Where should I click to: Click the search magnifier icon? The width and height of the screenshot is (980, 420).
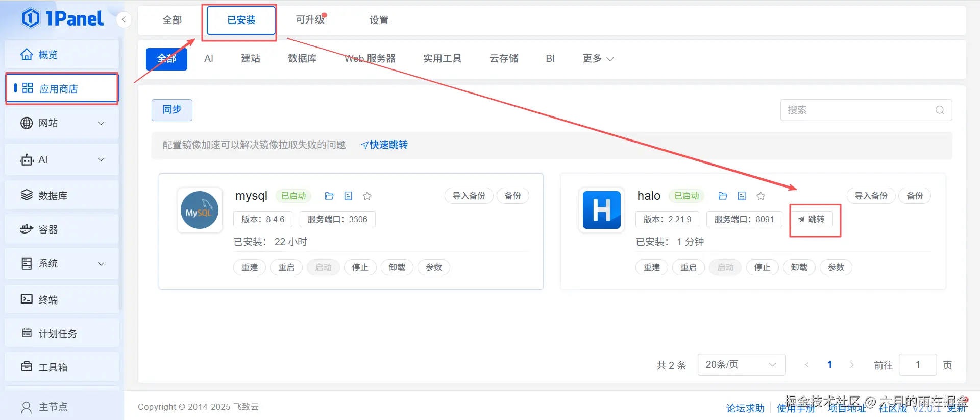tap(939, 110)
